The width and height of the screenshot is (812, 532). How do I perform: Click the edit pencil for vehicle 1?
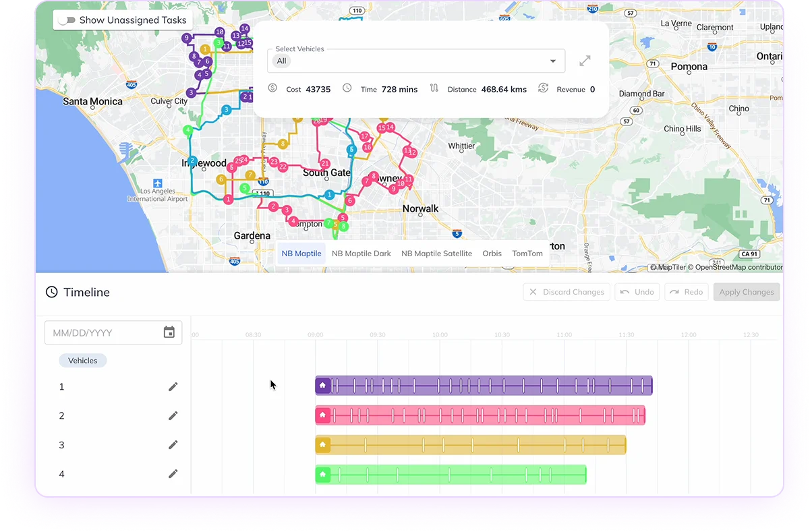point(173,386)
